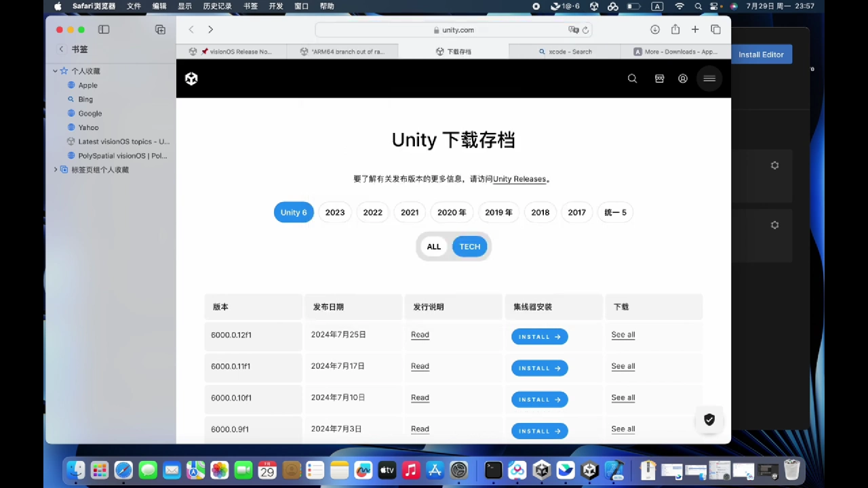Click the upper gear icon in Unity Hub window
This screenshot has width=868, height=488.
coord(774,165)
